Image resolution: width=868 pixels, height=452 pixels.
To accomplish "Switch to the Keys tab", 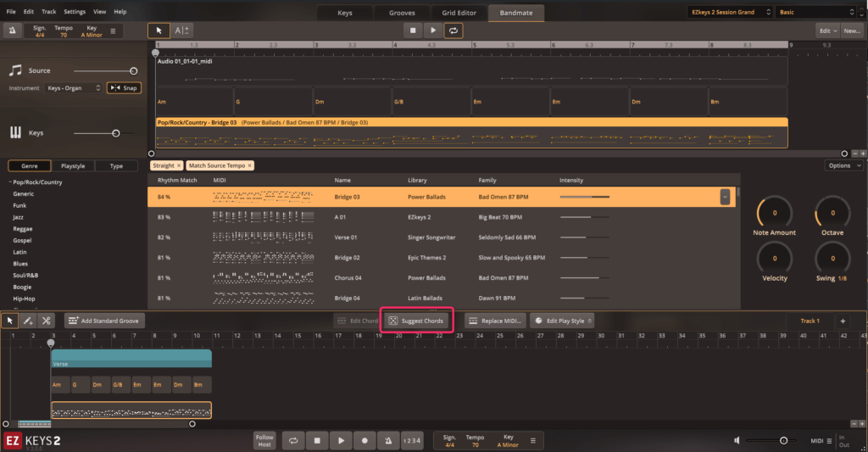I will [x=345, y=13].
